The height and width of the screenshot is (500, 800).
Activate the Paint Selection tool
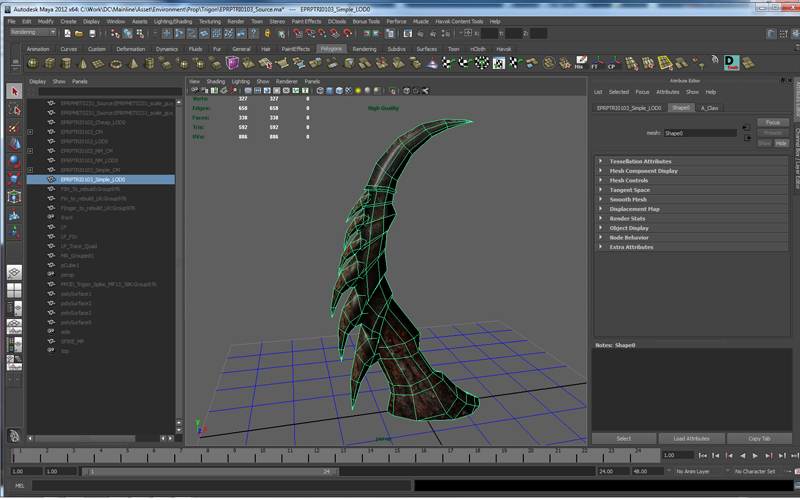(x=14, y=127)
